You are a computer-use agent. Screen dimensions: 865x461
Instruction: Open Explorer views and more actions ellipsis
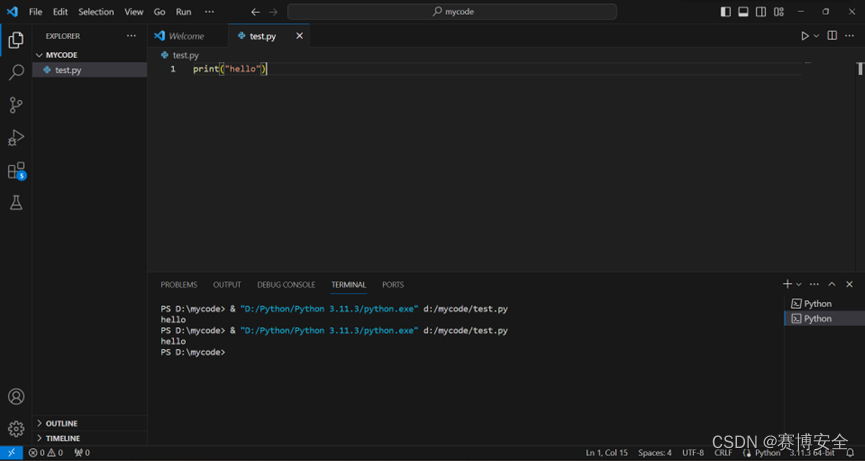[x=131, y=36]
